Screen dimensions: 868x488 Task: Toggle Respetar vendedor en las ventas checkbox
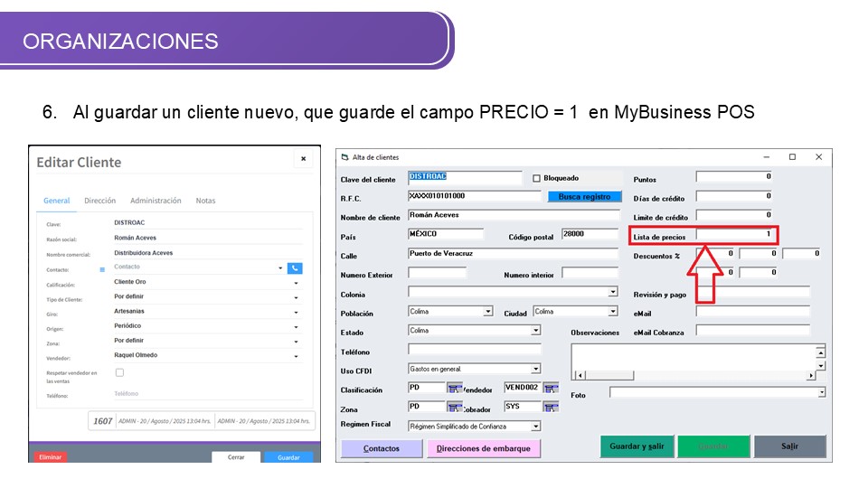[119, 372]
